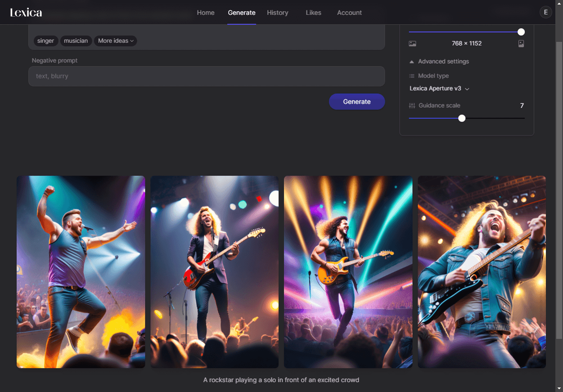Click the Guidance scale slider handle

point(462,118)
